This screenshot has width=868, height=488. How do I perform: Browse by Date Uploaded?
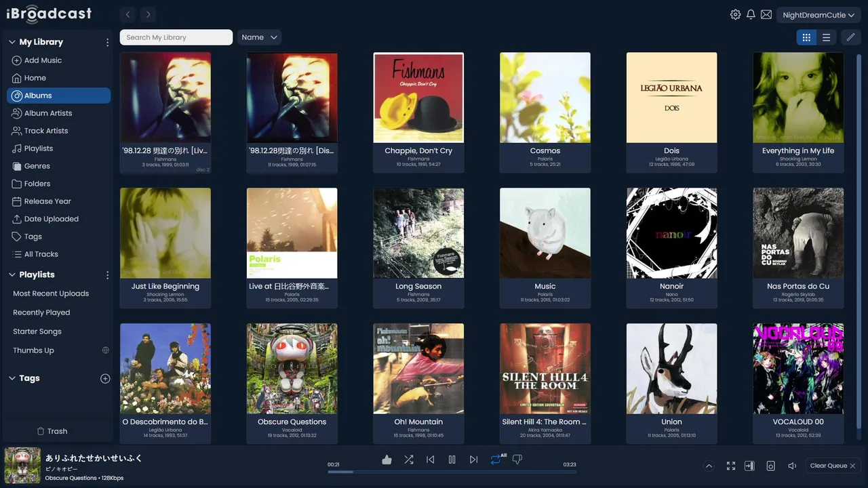[x=58, y=219]
